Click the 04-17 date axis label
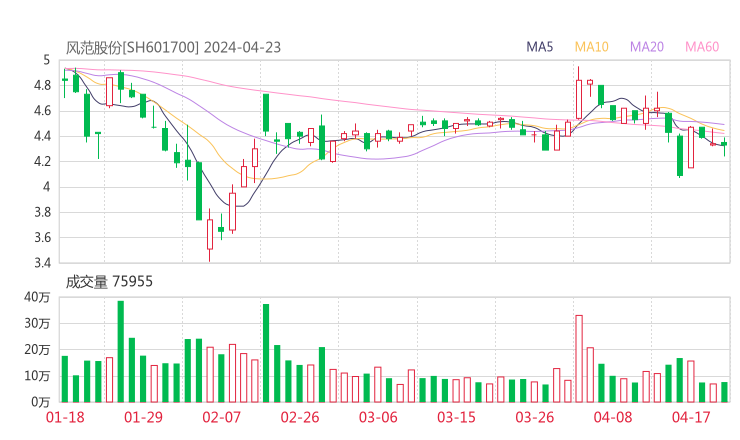Viewport: 740px width, 440px height. 691,417
